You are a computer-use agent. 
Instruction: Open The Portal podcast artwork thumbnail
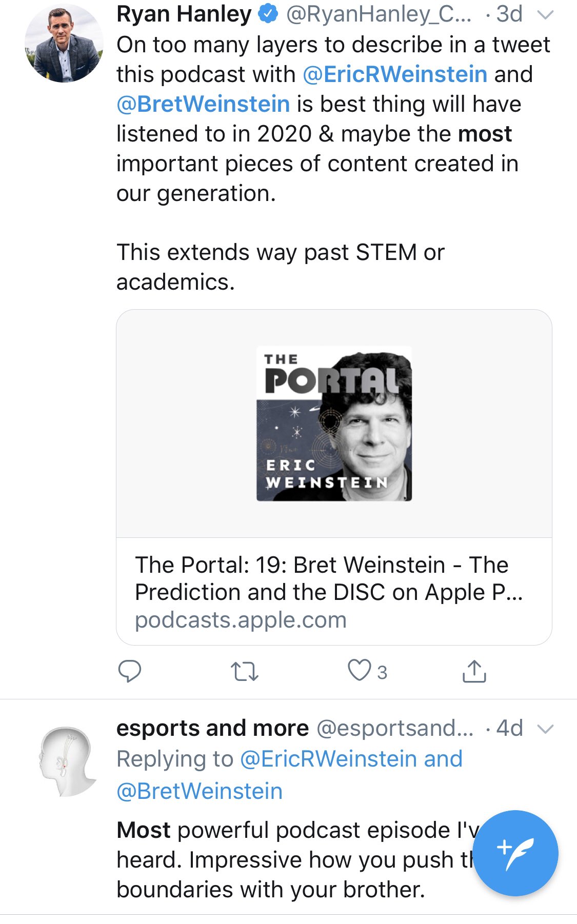coord(334,424)
